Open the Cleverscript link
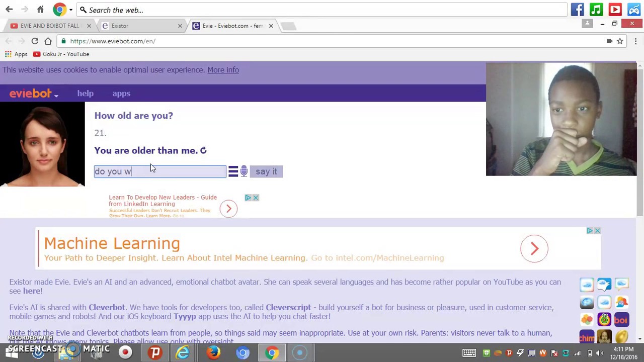This screenshot has height=362, width=644. pyautogui.click(x=288, y=307)
